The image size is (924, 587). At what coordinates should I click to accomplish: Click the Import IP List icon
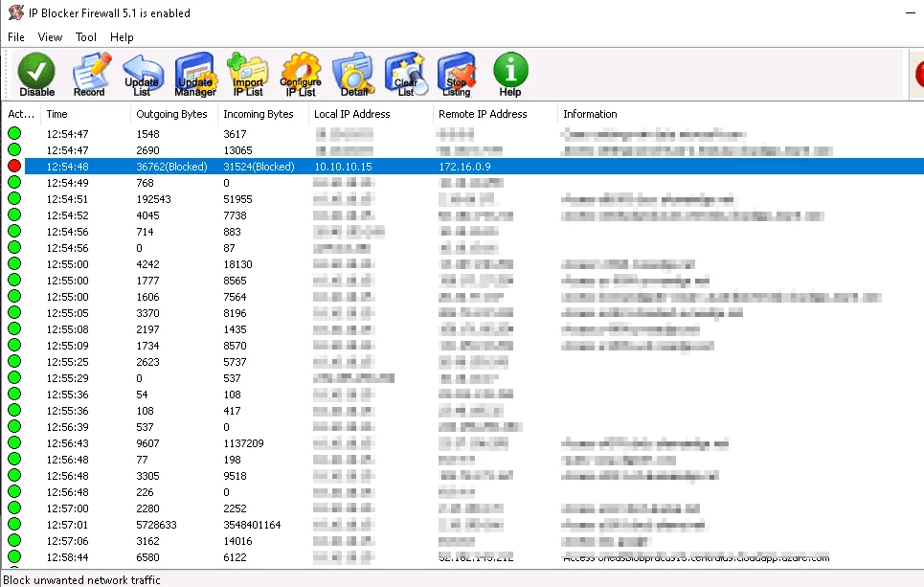tap(248, 75)
